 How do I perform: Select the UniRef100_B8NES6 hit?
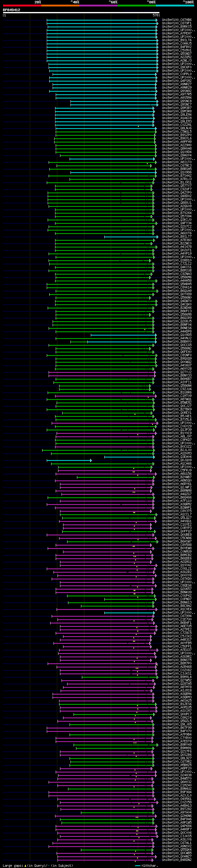click(x=177, y=328)
